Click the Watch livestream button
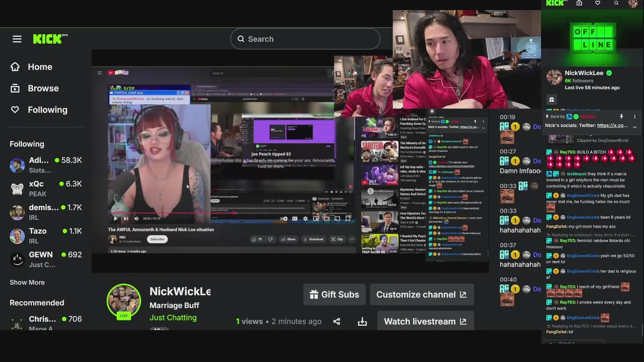 point(425,321)
